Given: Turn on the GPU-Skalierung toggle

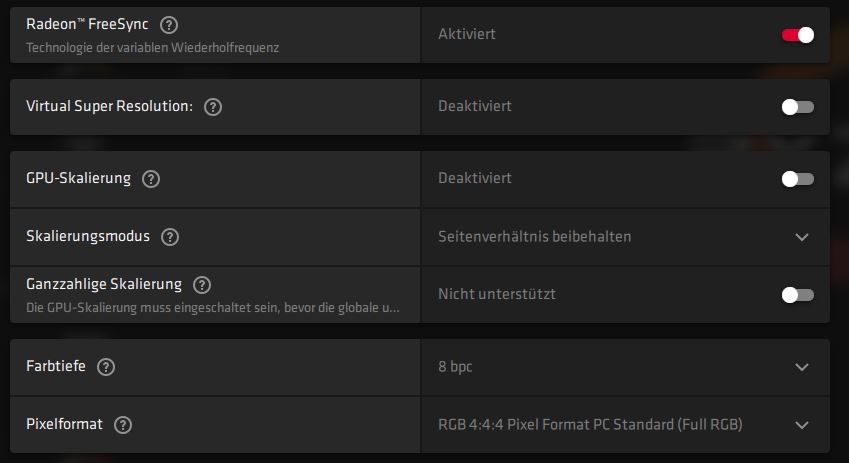Looking at the screenshot, I should (x=798, y=179).
